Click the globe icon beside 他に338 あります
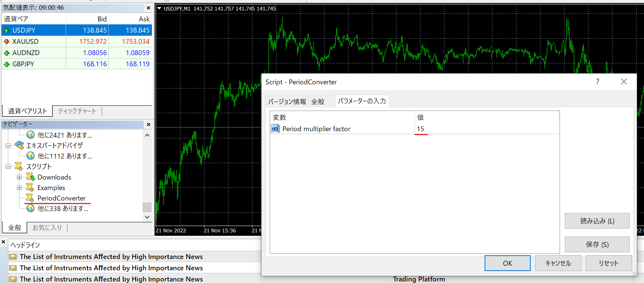 coord(30,208)
